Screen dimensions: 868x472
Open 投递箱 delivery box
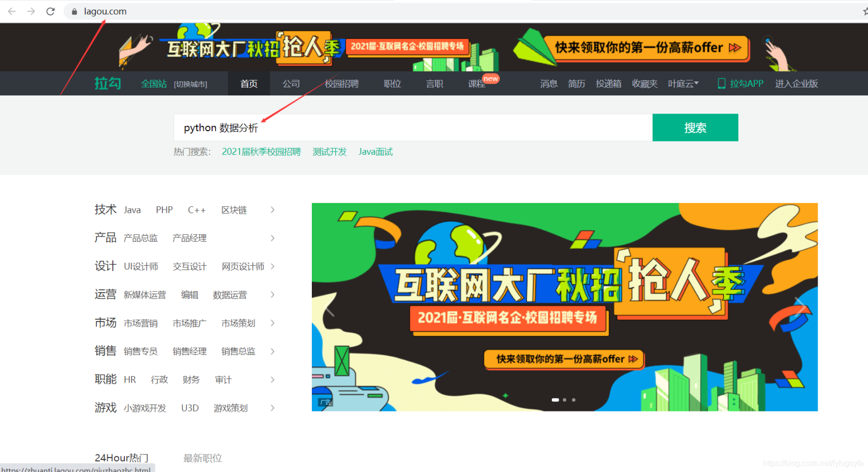609,84
